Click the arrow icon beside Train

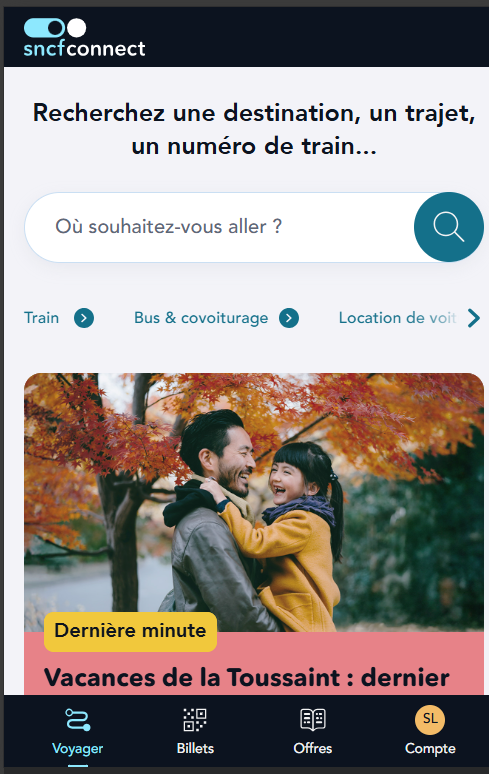tap(84, 318)
